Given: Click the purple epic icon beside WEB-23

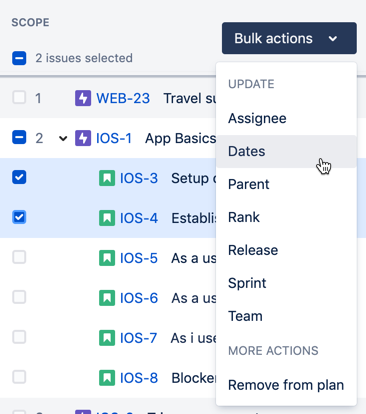Looking at the screenshot, I should click(x=83, y=98).
